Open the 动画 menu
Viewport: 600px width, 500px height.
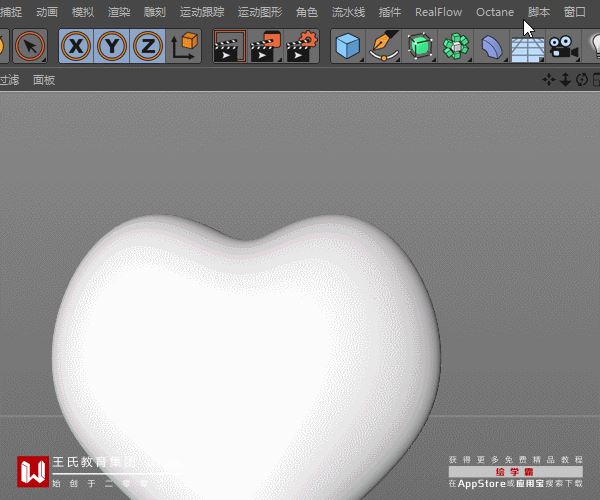click(x=47, y=12)
